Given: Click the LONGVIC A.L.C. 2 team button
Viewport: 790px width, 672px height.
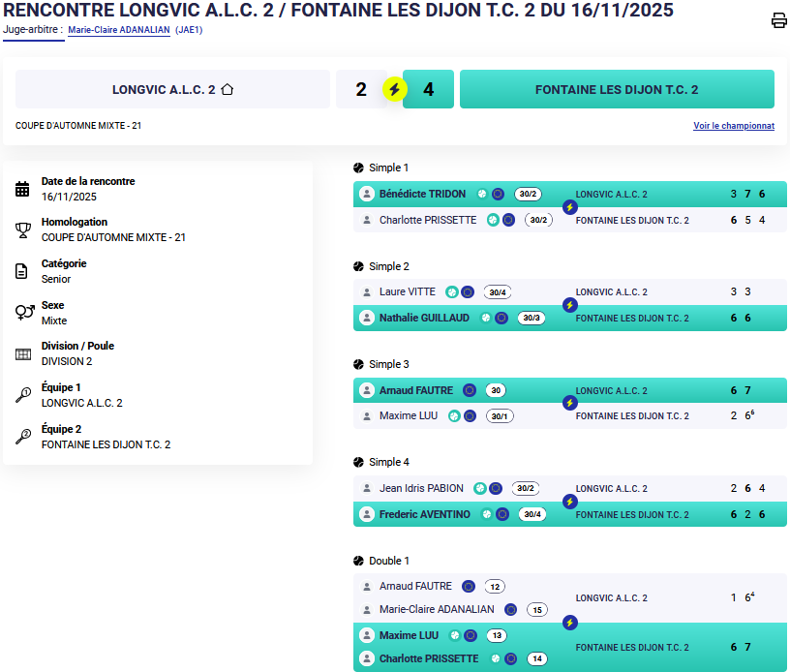Looking at the screenshot, I should [172, 89].
